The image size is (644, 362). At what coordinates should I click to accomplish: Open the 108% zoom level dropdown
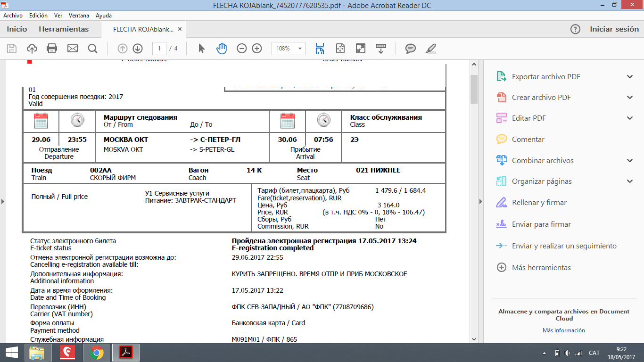coord(300,49)
